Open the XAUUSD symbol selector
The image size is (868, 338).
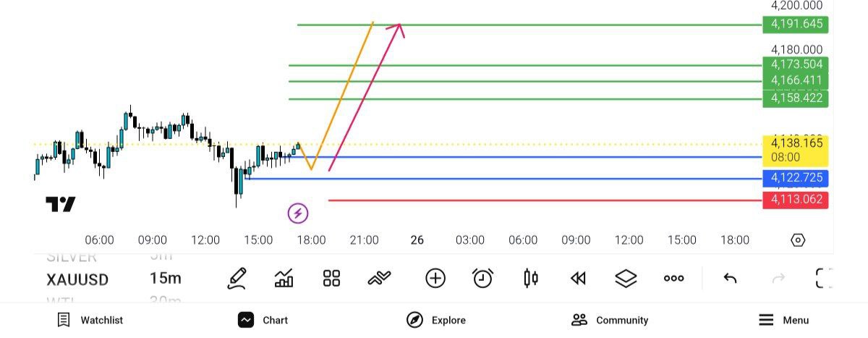(77, 279)
